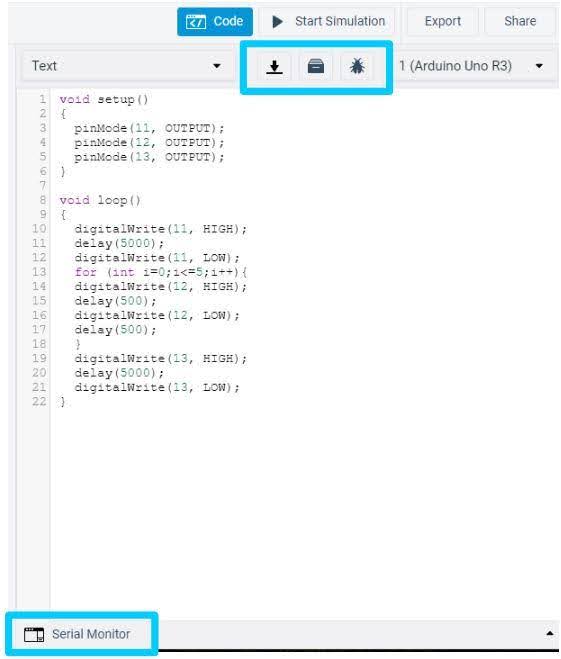Click the void loop() line

(x=100, y=200)
